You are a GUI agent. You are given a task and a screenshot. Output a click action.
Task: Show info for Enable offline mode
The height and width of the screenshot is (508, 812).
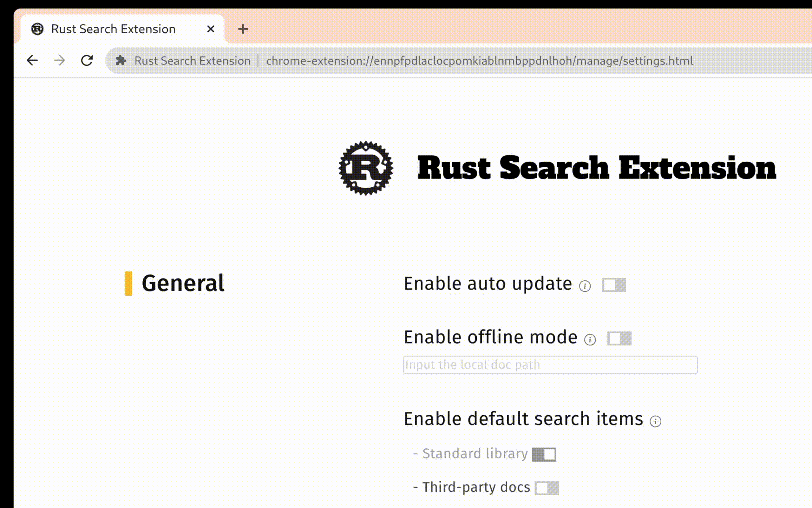590,339
